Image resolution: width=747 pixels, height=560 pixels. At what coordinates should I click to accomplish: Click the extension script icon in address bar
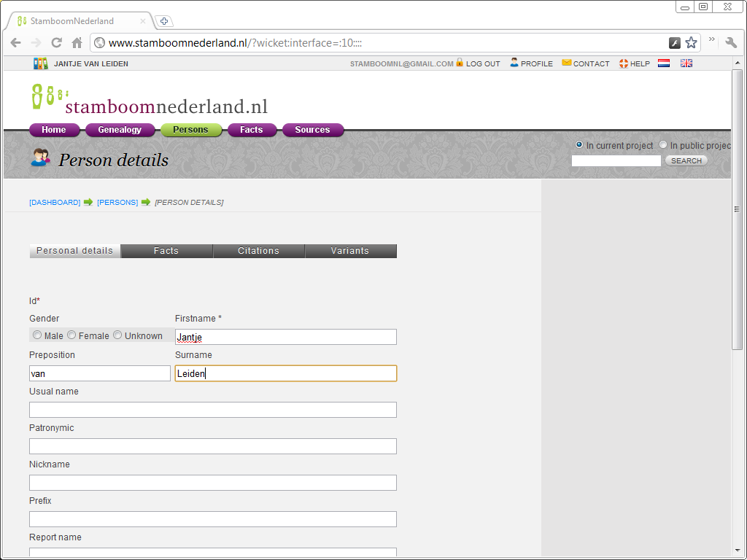click(674, 43)
